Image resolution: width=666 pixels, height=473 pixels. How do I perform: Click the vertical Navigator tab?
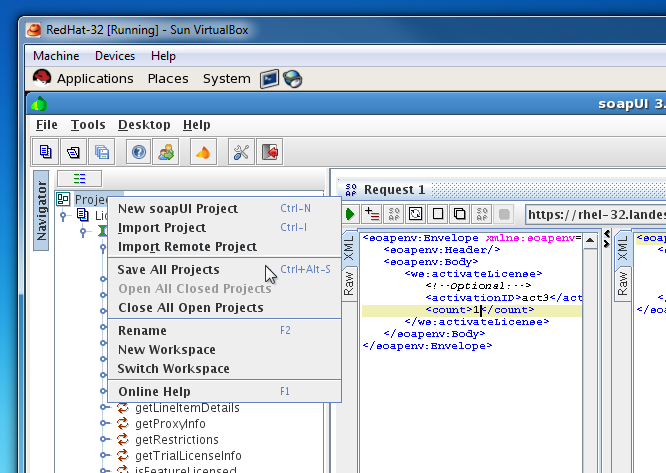tap(41, 211)
